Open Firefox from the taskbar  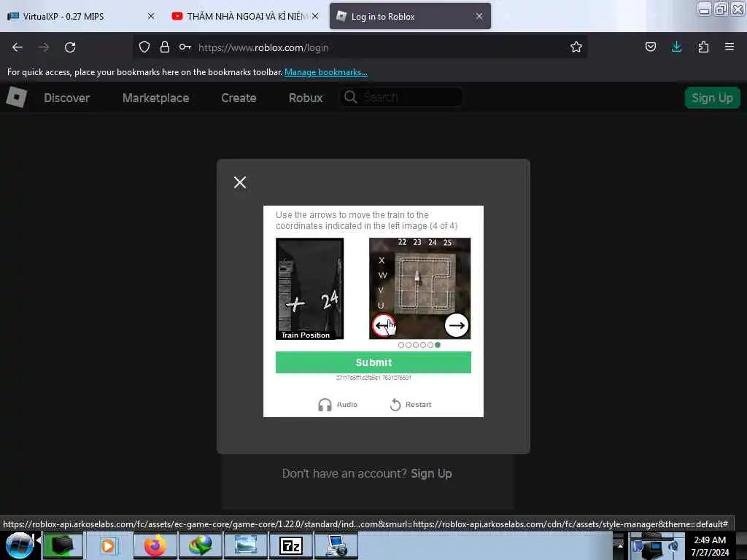[155, 545]
